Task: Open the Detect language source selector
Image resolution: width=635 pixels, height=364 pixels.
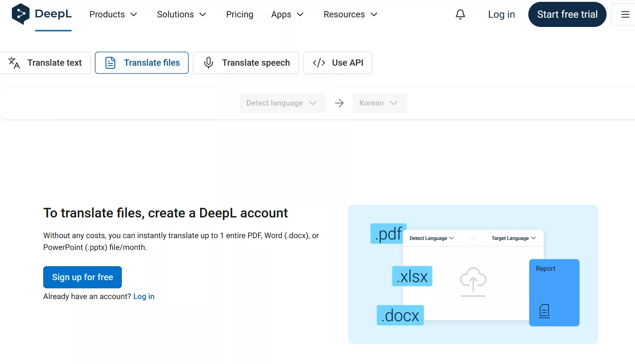Action: [282, 103]
